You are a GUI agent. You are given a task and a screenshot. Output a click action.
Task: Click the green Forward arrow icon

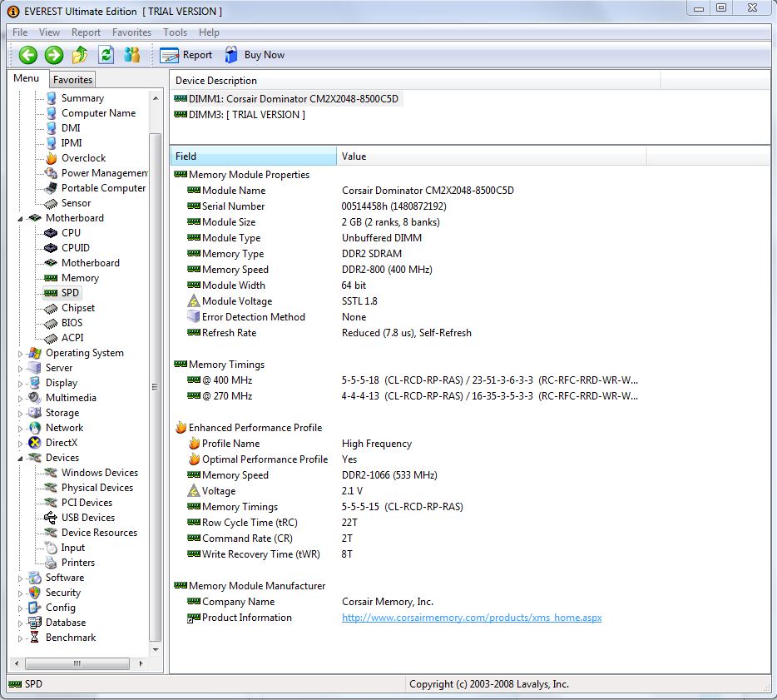pyautogui.click(x=53, y=55)
